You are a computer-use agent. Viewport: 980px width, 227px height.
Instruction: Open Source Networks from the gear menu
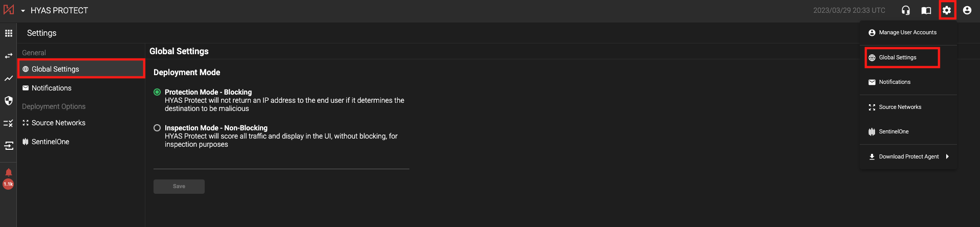pos(900,107)
